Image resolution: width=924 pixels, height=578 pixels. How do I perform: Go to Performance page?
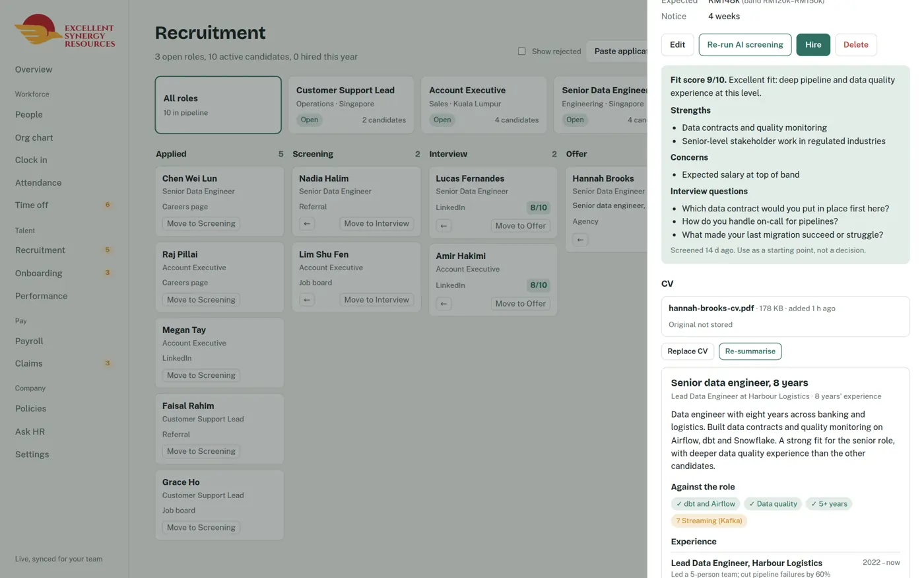(42, 296)
